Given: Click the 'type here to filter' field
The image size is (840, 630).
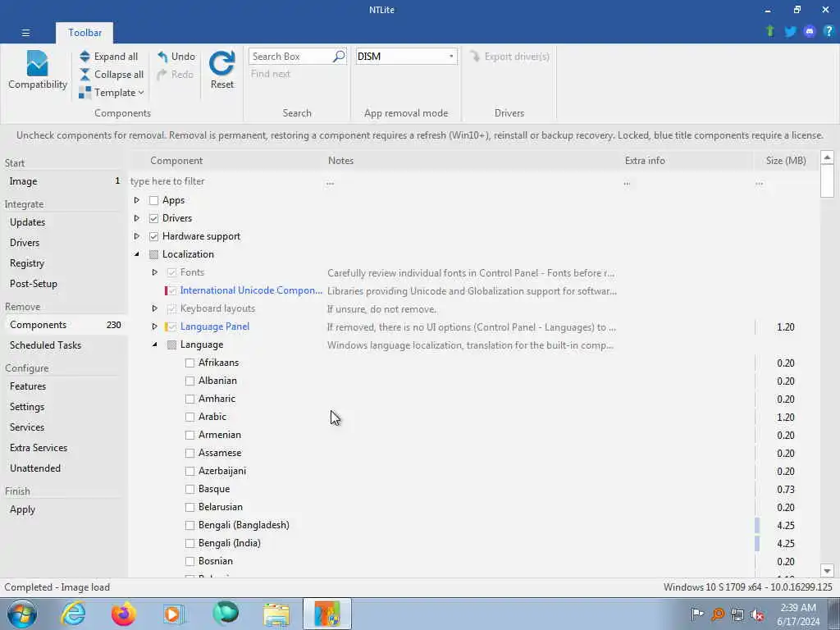Looking at the screenshot, I should (x=226, y=181).
